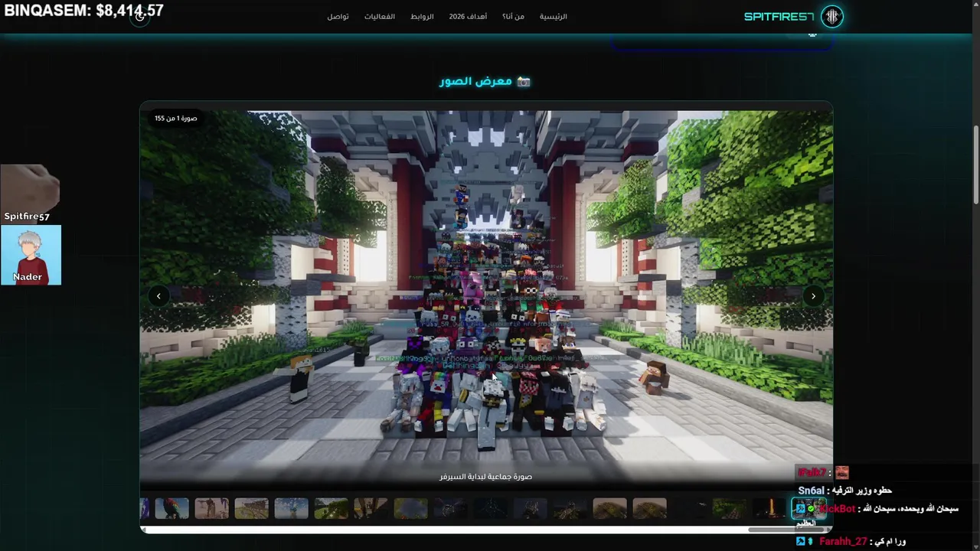Click the round SPITFIRE57 logo icon
980x551 pixels.
click(x=832, y=17)
